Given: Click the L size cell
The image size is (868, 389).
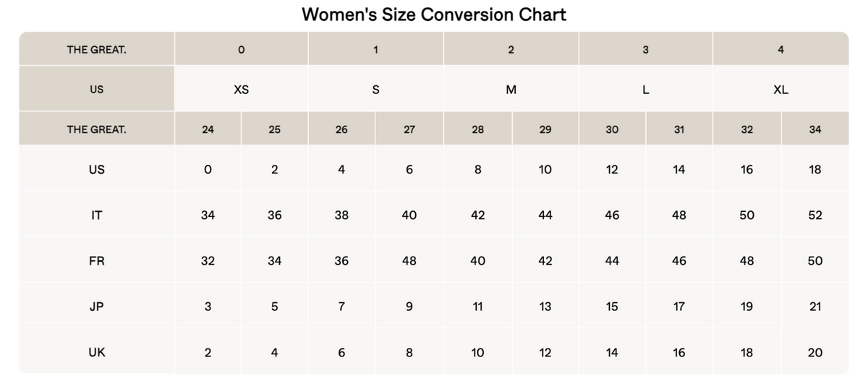Looking at the screenshot, I should click(646, 90).
